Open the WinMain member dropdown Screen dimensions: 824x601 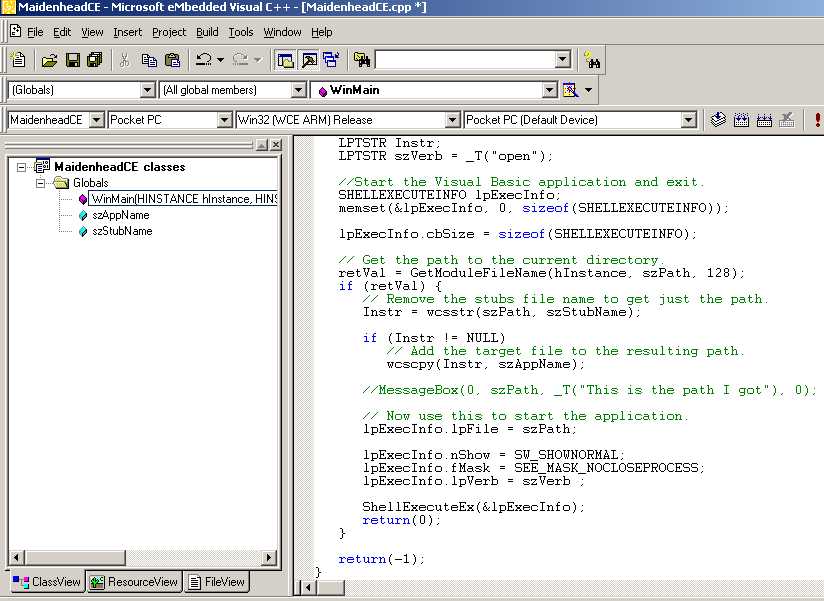tap(549, 90)
